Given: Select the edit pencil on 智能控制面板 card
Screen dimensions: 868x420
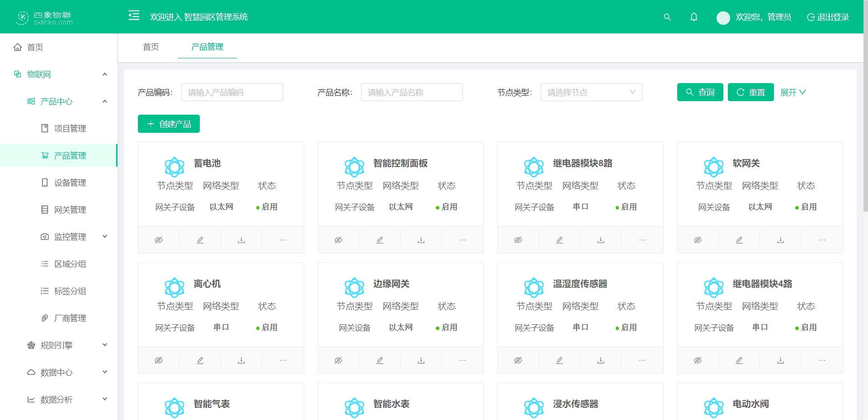Looking at the screenshot, I should pos(379,240).
